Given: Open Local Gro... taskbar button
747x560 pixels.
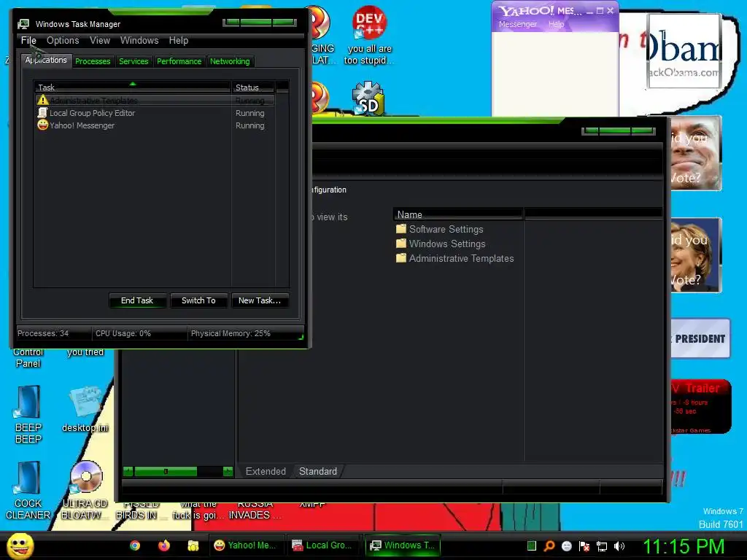Looking at the screenshot, I should pyautogui.click(x=323, y=545).
